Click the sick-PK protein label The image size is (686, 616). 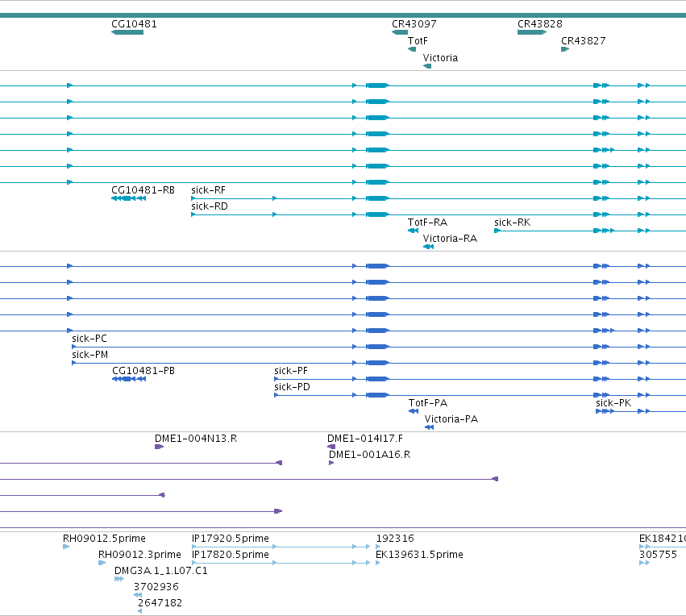[613, 403]
